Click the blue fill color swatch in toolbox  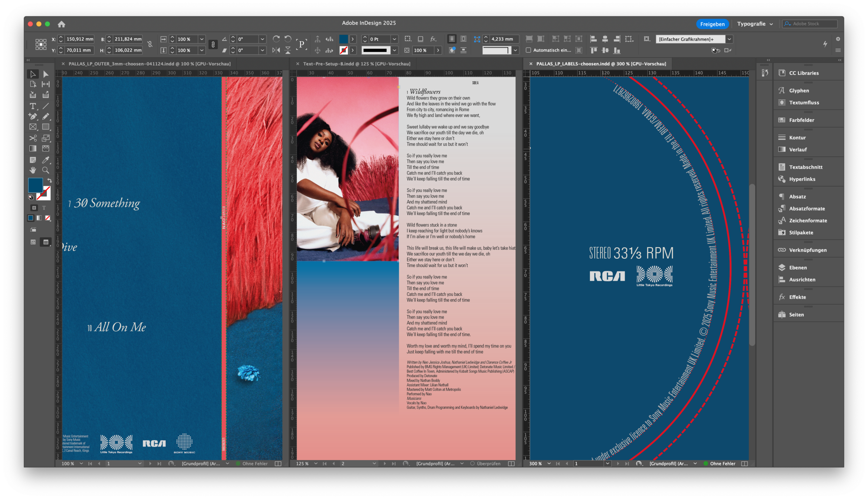click(35, 185)
